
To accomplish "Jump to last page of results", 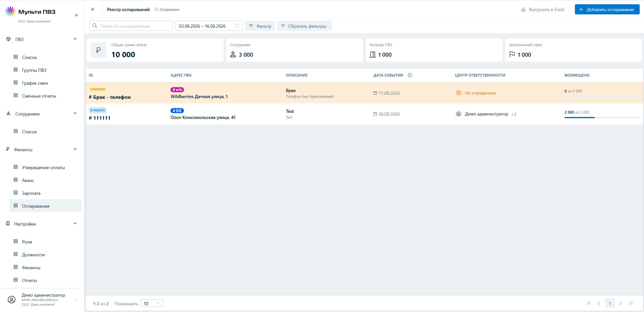I will pos(631,303).
